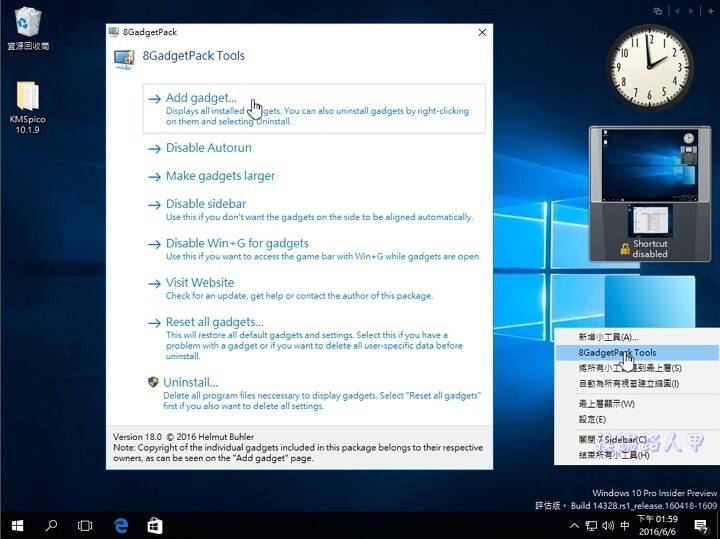Choose Disable Autorun
Screen dimensions: 720x539
tap(208, 148)
